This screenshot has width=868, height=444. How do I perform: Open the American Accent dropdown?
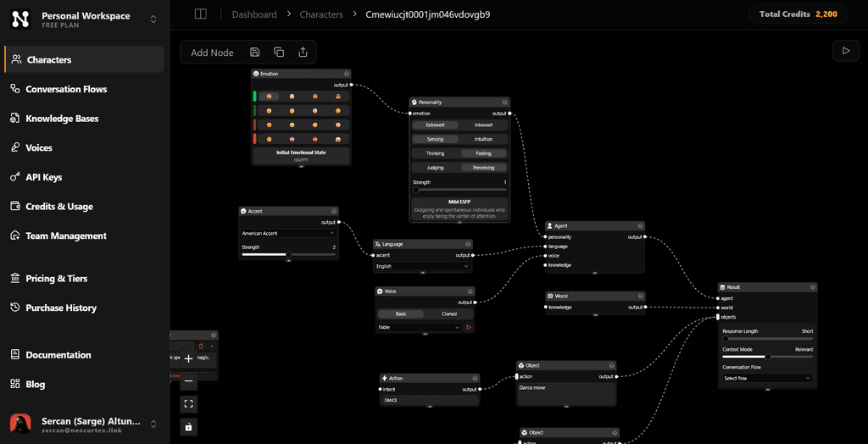pyautogui.click(x=288, y=234)
